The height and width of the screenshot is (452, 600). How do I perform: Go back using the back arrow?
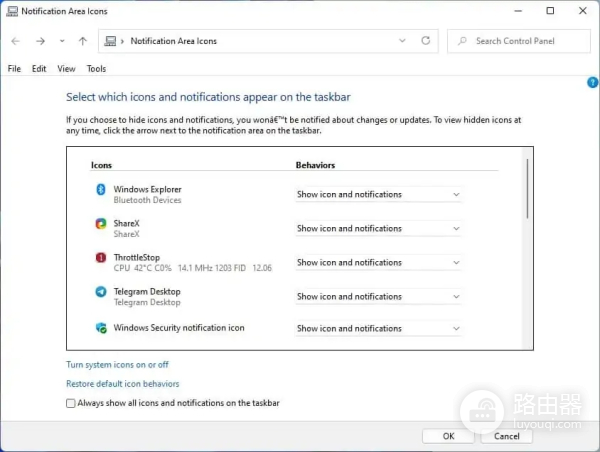click(15, 41)
